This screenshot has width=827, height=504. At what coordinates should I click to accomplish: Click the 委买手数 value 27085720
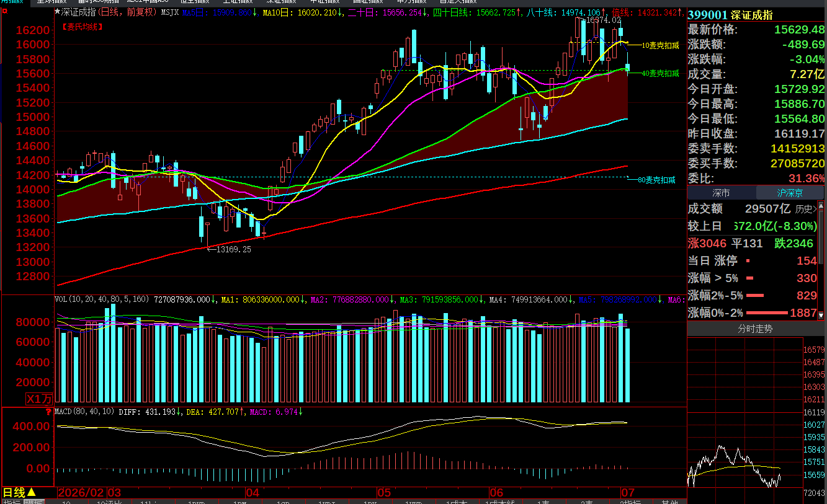pos(798,164)
